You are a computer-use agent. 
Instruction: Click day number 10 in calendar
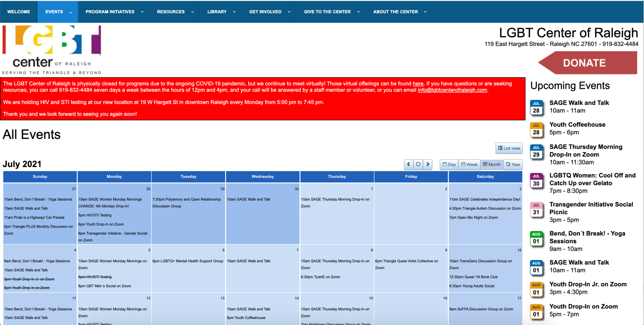pyautogui.click(x=519, y=250)
